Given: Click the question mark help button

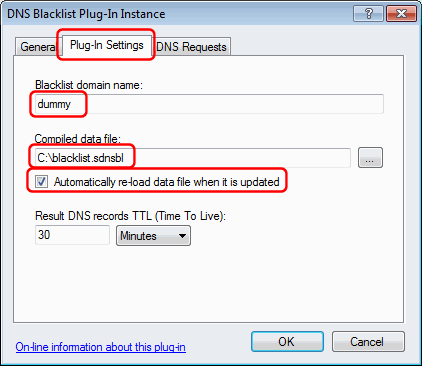Looking at the screenshot, I should (x=368, y=14).
